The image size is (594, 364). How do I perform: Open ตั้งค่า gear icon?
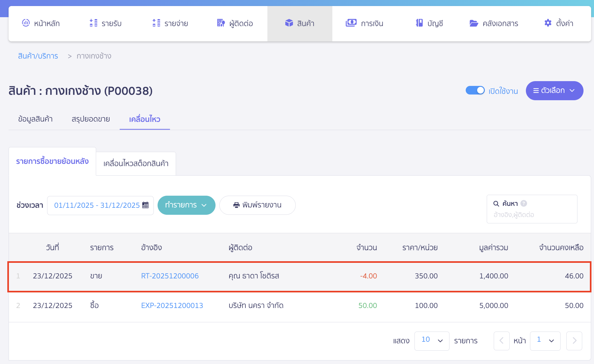548,23
